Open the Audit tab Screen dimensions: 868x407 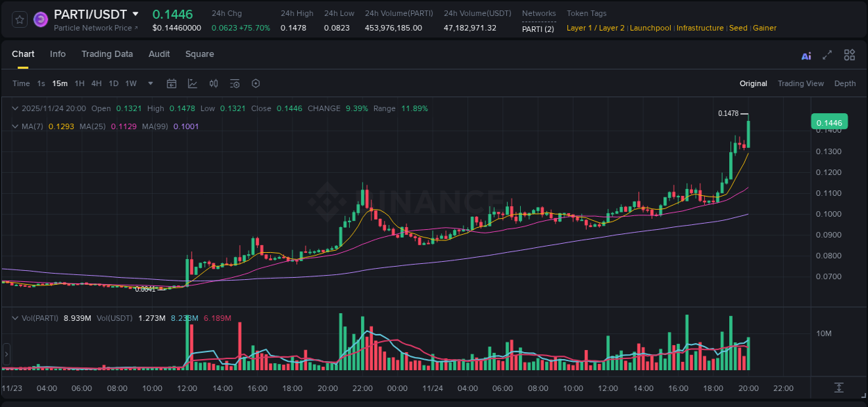(159, 54)
